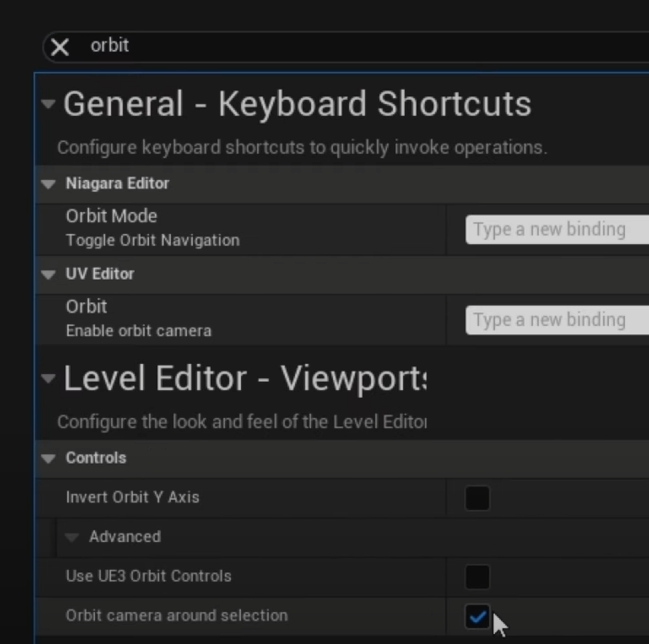Click the 'UV Editor' header text
Viewport: 649px width, 644px height.
(100, 274)
